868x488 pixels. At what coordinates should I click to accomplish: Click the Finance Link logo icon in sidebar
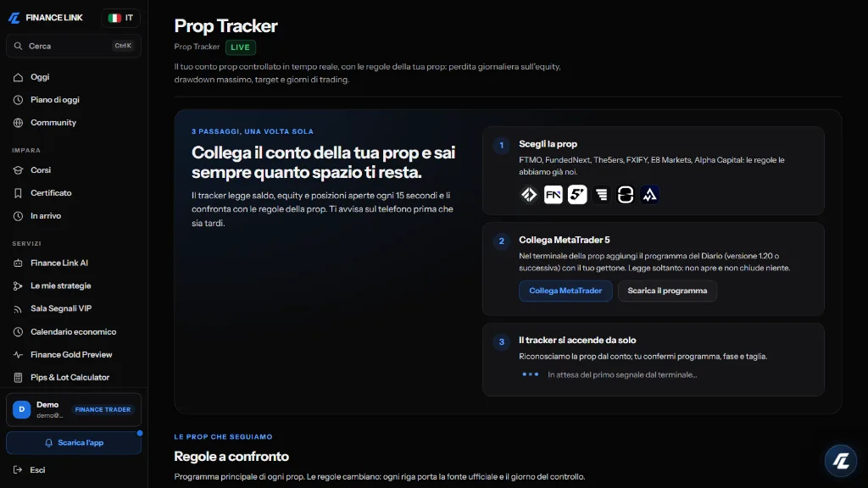tap(14, 18)
